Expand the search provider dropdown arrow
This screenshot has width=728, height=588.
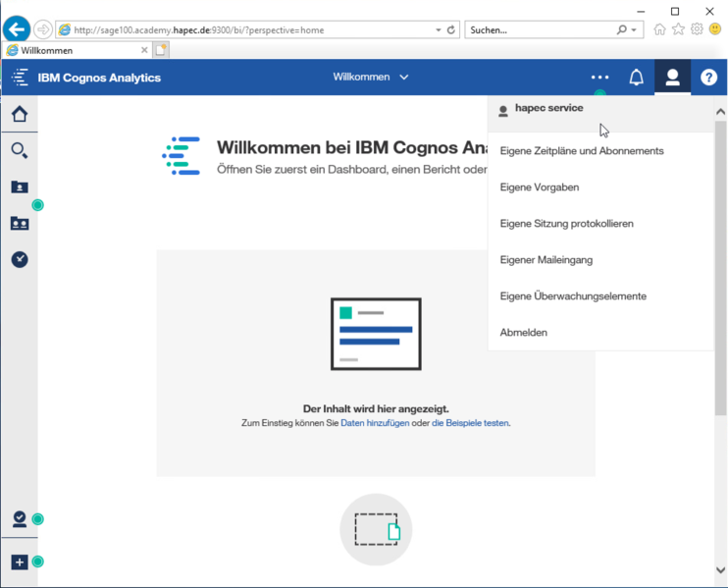coord(634,29)
